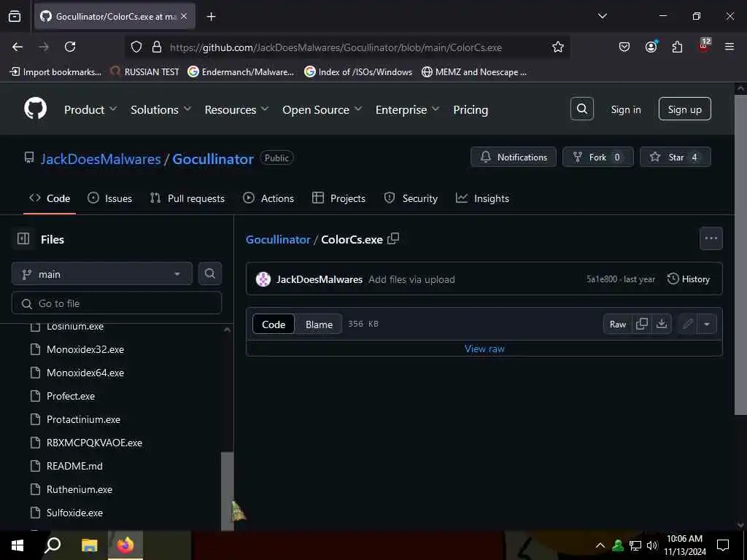Screen dimensions: 747x560
Task: Click the file tree scrollbar thumb
Action: click(228, 491)
